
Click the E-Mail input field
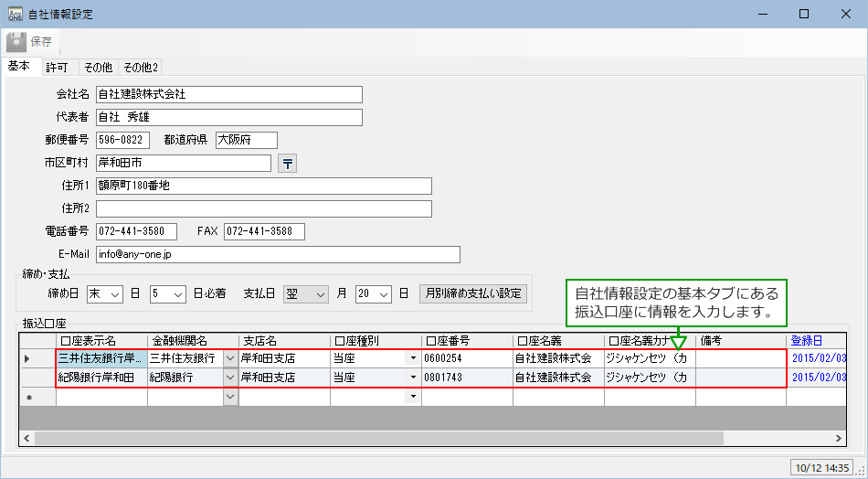277,254
